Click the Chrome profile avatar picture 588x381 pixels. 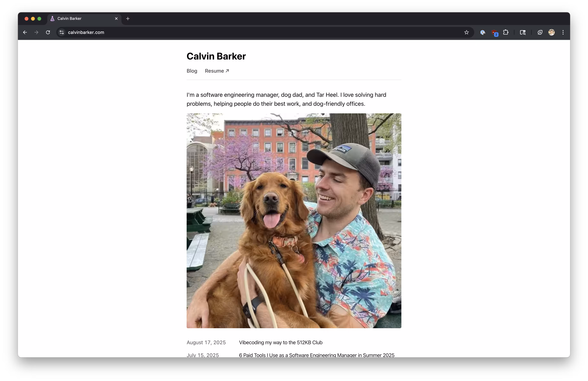tap(552, 32)
